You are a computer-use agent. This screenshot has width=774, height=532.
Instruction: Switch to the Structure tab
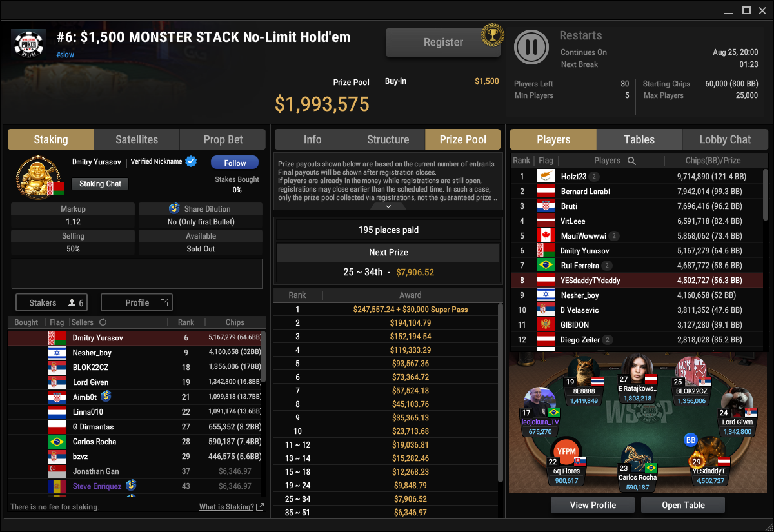tap(388, 139)
